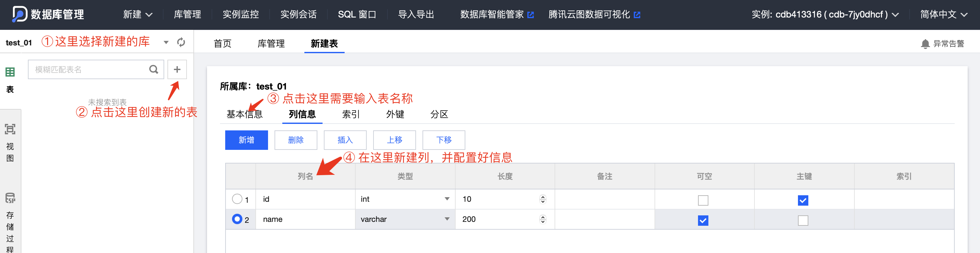Click the refresh icon beside the database selector

tap(181, 42)
